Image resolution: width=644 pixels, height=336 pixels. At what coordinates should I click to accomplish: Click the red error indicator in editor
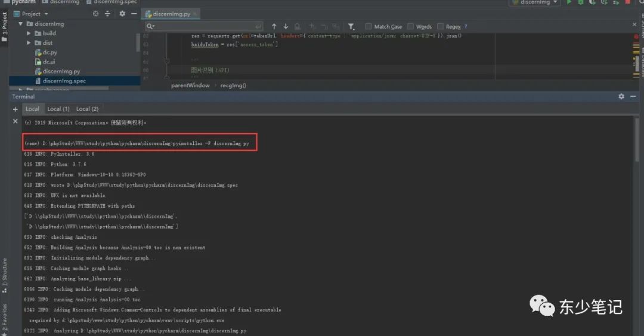tap(636, 36)
